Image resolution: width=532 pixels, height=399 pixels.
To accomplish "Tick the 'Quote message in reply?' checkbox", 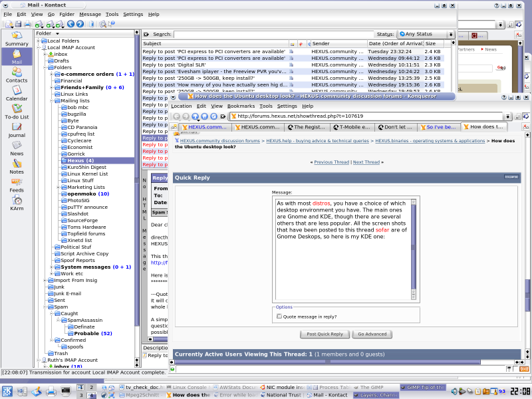I will [279, 317].
